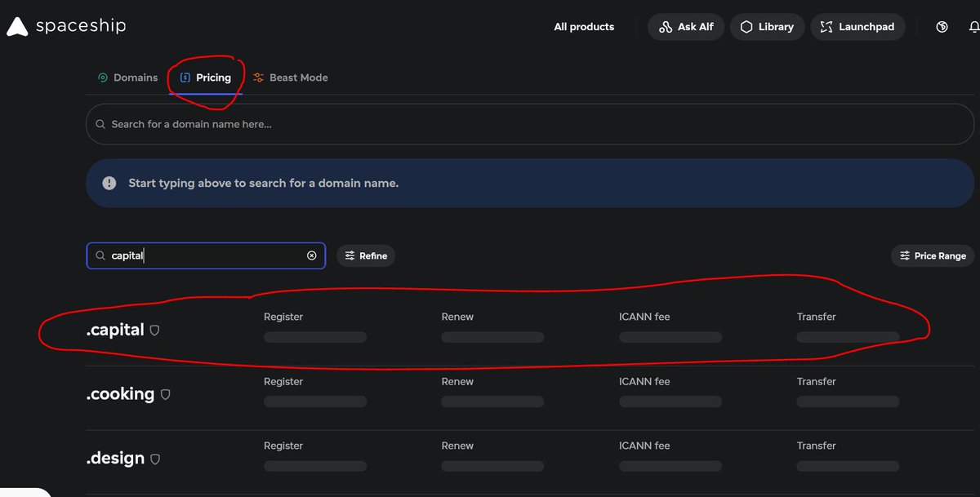
Task: Click the Launchpad icon
Action: tap(826, 27)
